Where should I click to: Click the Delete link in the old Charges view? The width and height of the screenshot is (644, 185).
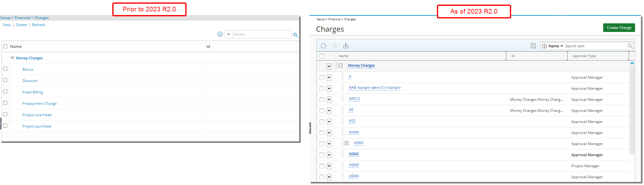coord(21,25)
